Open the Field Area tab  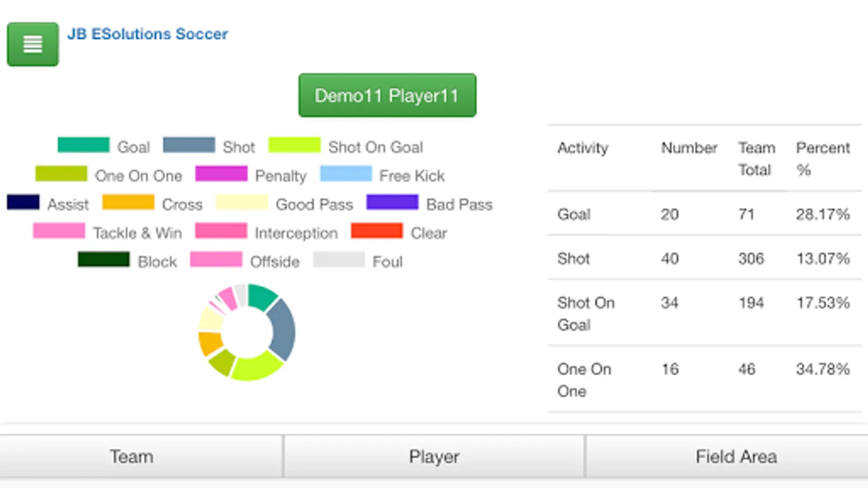[x=736, y=456]
